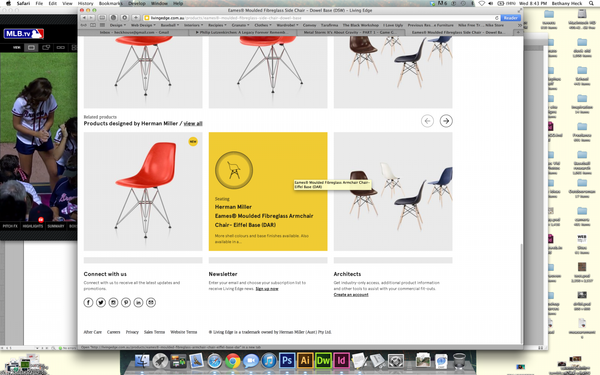Screen dimensions: 600x375
Task: Go forward with Safari forward arrow
Action: [92, 18]
